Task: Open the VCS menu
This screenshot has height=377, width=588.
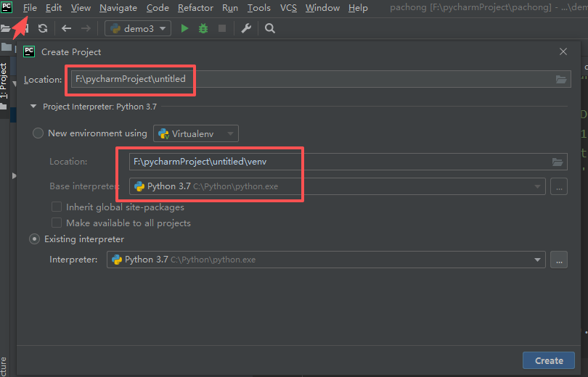Action: (288, 8)
